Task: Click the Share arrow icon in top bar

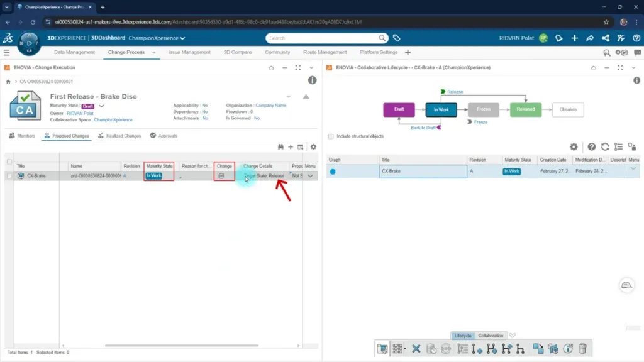Action: [590, 38]
